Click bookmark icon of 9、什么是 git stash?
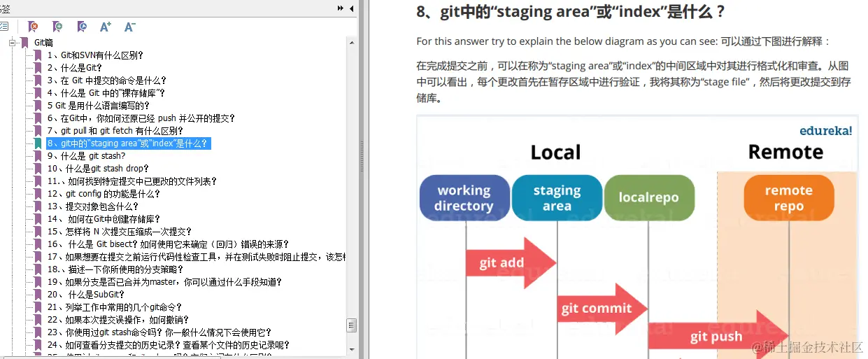868x359 pixels. 38,156
